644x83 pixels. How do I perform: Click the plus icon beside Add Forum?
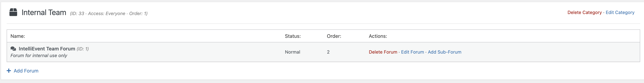click(x=9, y=71)
